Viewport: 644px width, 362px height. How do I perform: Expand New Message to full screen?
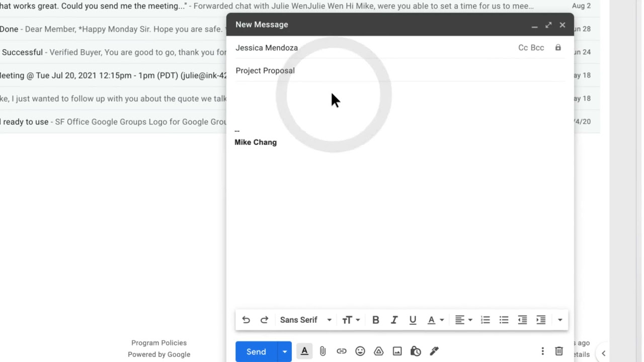(x=548, y=25)
